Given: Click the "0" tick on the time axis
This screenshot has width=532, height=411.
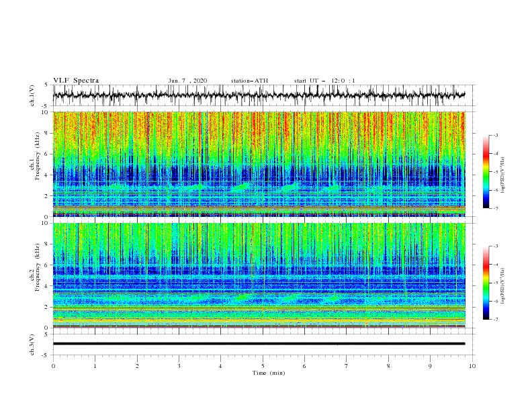Looking at the screenshot, I should pyautogui.click(x=53, y=366).
